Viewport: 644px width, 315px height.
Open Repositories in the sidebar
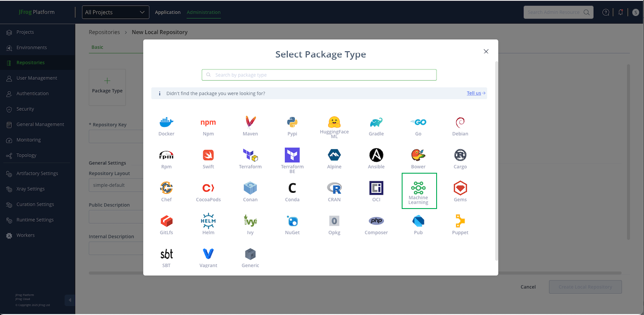coord(30,63)
